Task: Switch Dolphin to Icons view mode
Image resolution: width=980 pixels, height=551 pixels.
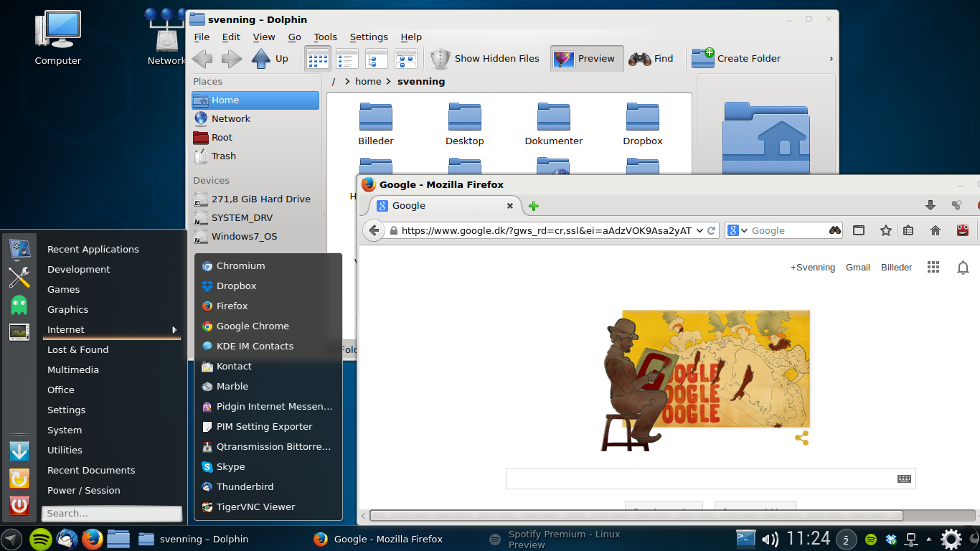Action: pos(318,59)
